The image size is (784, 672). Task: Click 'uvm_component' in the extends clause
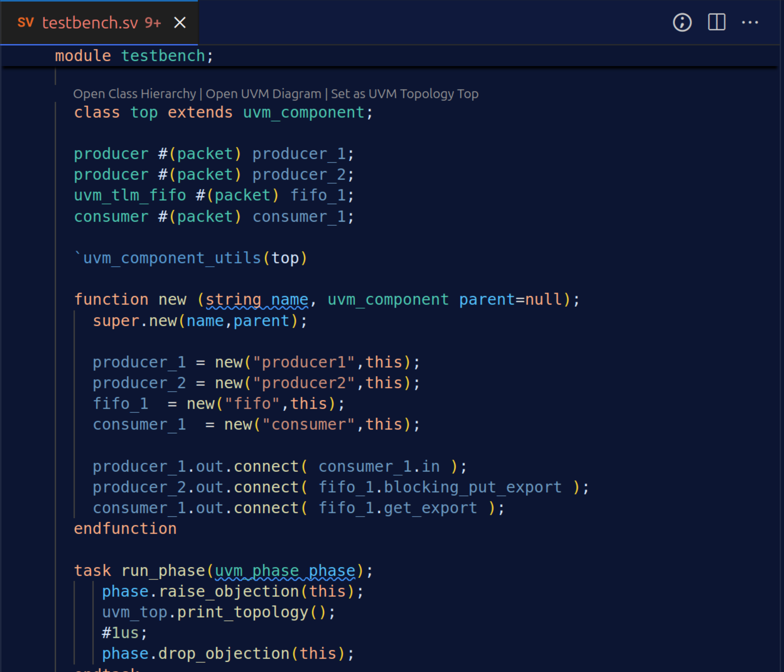304,113
